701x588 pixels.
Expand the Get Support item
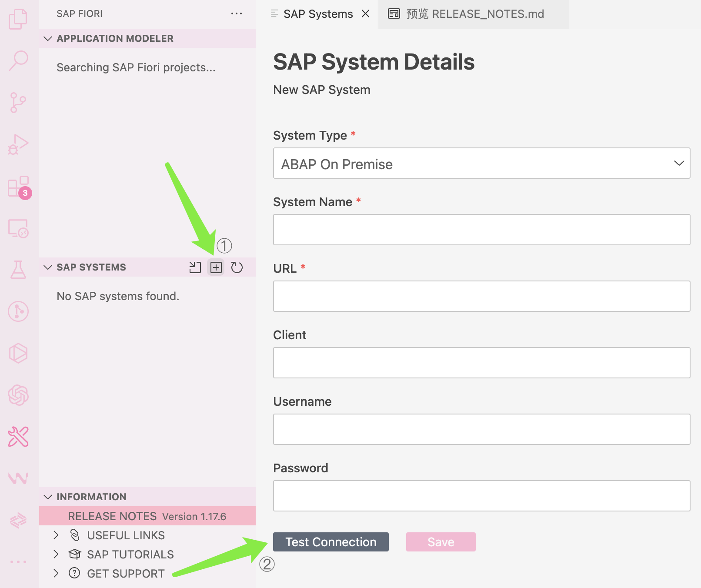point(56,573)
